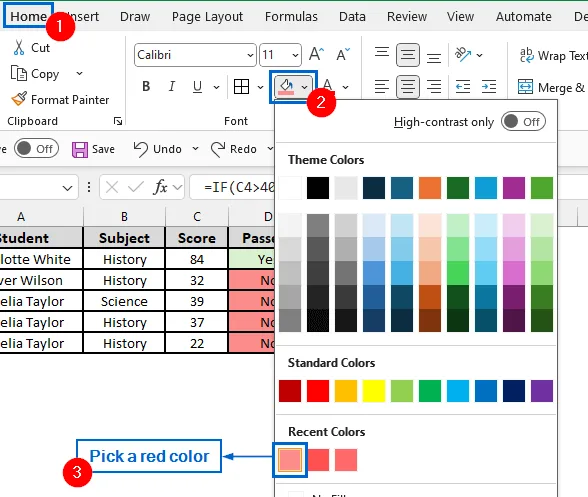Screen dimensions: 588x497
Task: Select column B header
Action: click(124, 216)
